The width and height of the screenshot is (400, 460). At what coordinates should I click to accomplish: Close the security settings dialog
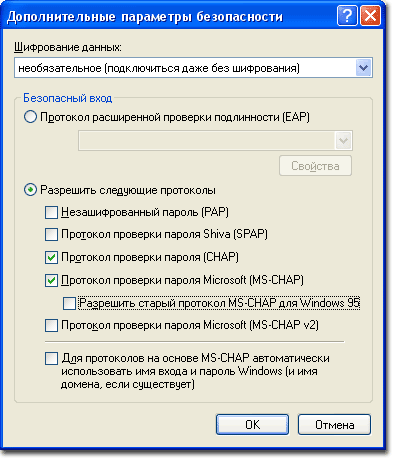(370, 16)
